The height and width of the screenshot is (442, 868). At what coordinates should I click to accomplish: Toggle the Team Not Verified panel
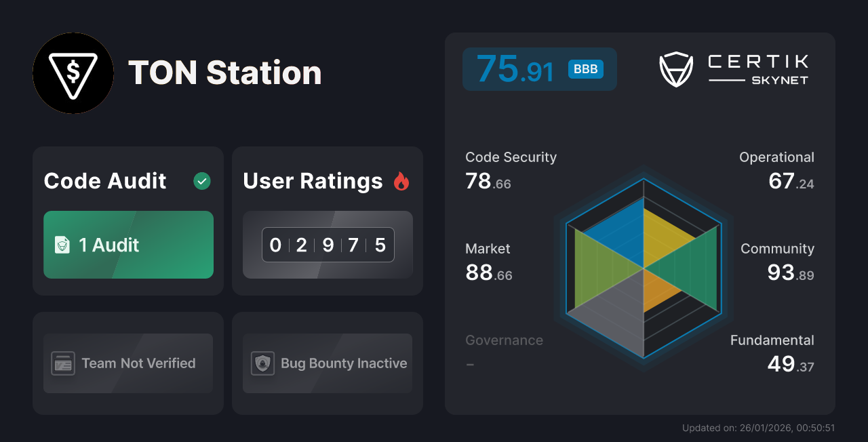click(127, 363)
